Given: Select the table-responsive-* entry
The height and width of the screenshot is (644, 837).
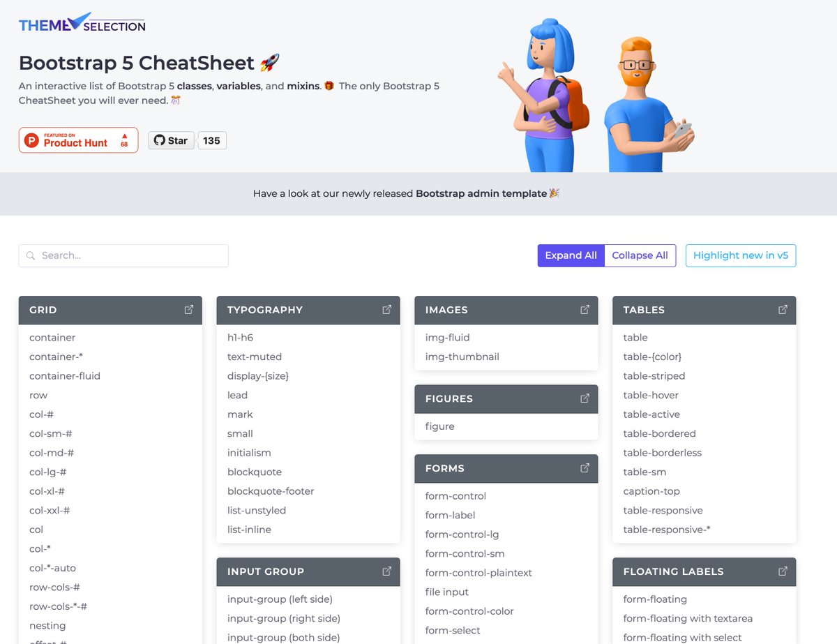Looking at the screenshot, I should (667, 530).
